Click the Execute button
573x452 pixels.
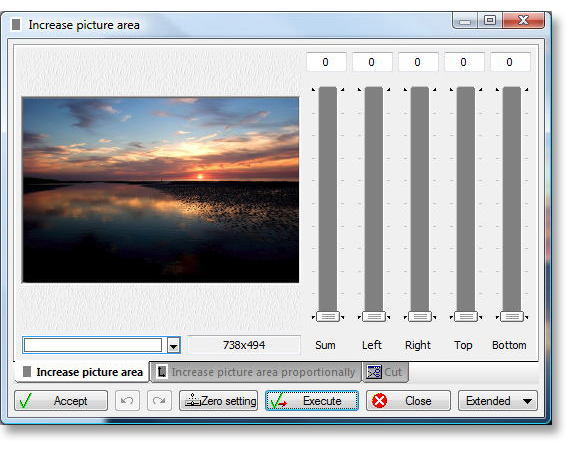point(312,400)
